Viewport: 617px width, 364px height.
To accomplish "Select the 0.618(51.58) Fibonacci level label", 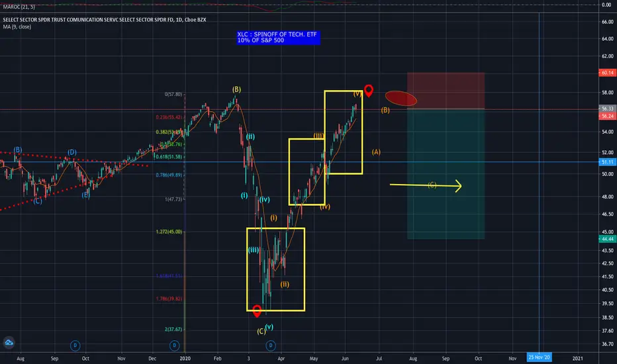I will click(169, 157).
